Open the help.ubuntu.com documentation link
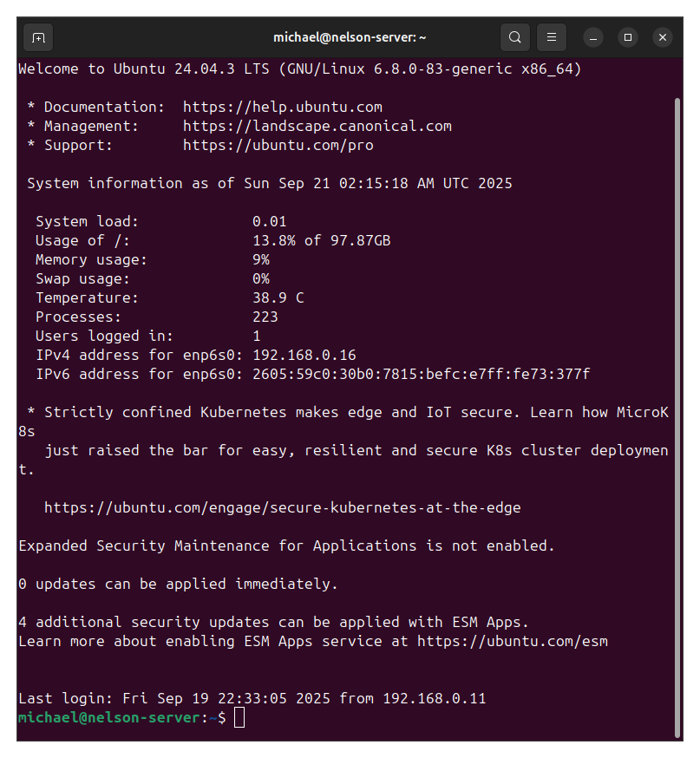Screen dimensions: 700x758 282,108
